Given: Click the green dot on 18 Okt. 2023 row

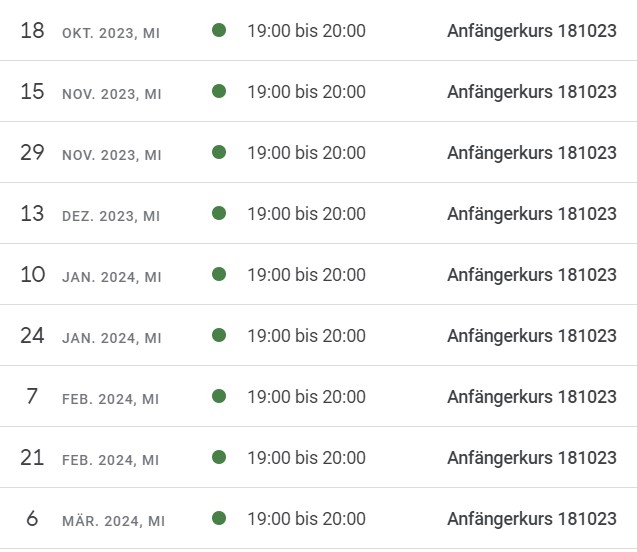Looking at the screenshot, I should [219, 30].
